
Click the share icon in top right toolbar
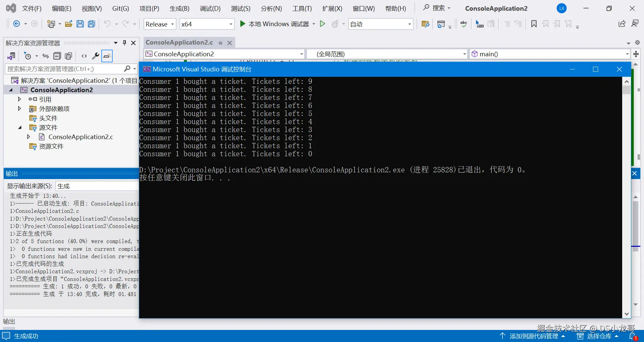[x=622, y=23]
